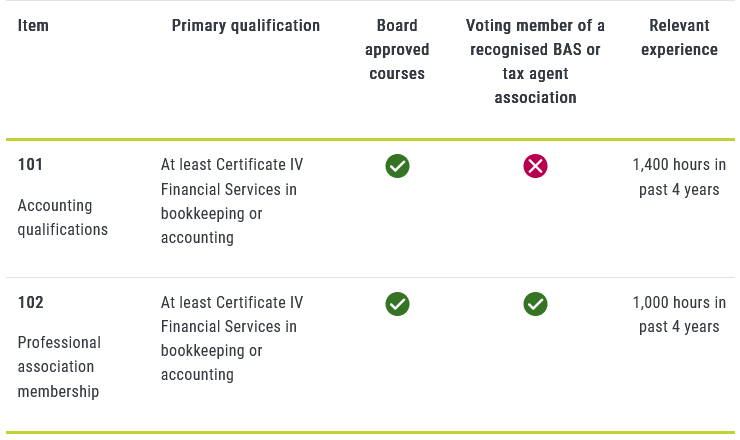Viewport: 740px width, 440px height.
Task: Click the green line at the table bottom
Action: (370, 433)
